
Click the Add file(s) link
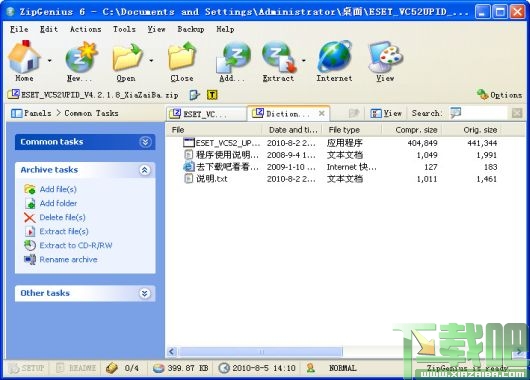point(58,189)
